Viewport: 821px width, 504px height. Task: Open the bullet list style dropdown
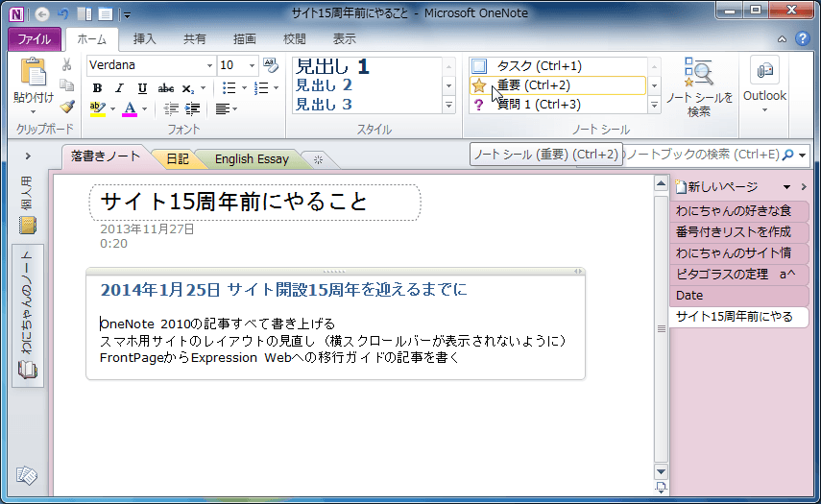tap(244, 88)
